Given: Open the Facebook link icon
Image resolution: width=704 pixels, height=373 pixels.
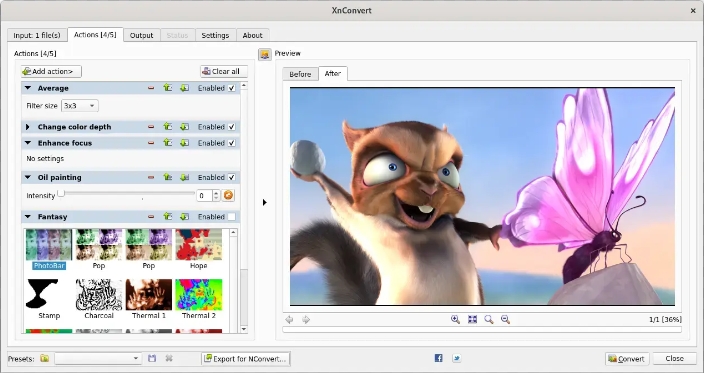Looking at the screenshot, I should [x=439, y=358].
